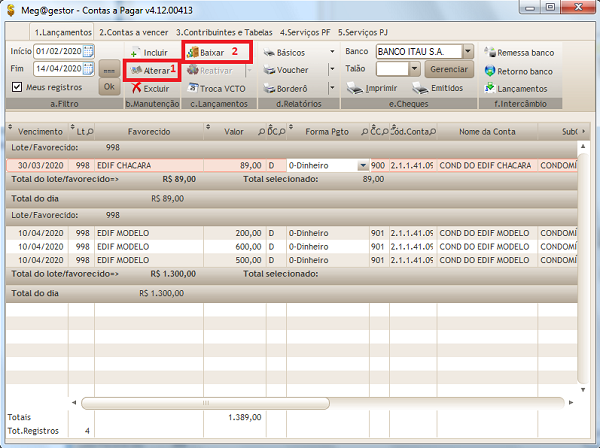The image size is (600, 448).
Task: Click the horizontal scrollbar left arrow
Action: coord(74,402)
